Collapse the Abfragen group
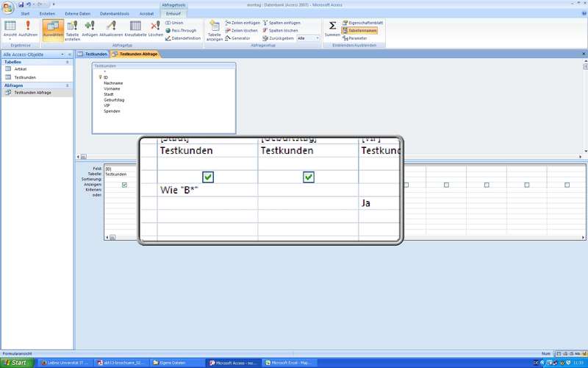This screenshot has height=368, width=588. click(x=68, y=85)
